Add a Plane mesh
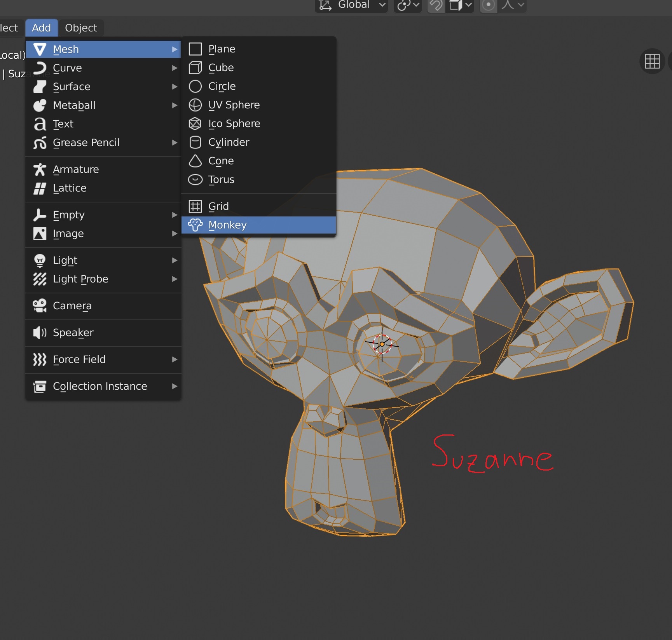 pos(258,49)
